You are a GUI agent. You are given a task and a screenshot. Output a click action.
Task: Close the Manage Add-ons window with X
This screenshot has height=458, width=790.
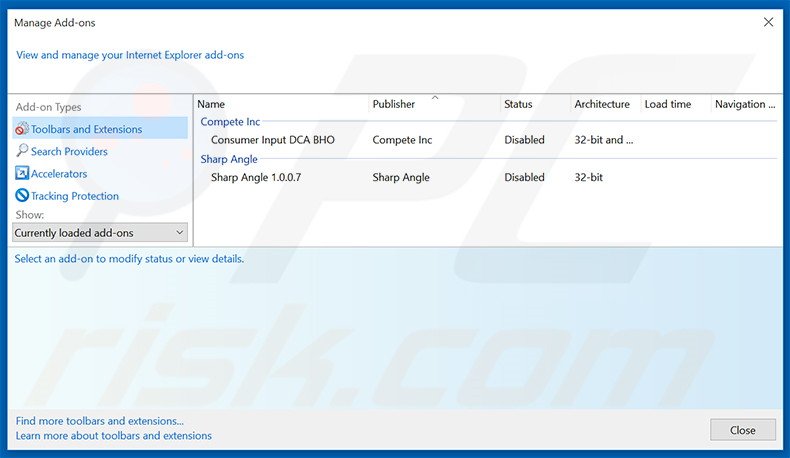click(768, 22)
